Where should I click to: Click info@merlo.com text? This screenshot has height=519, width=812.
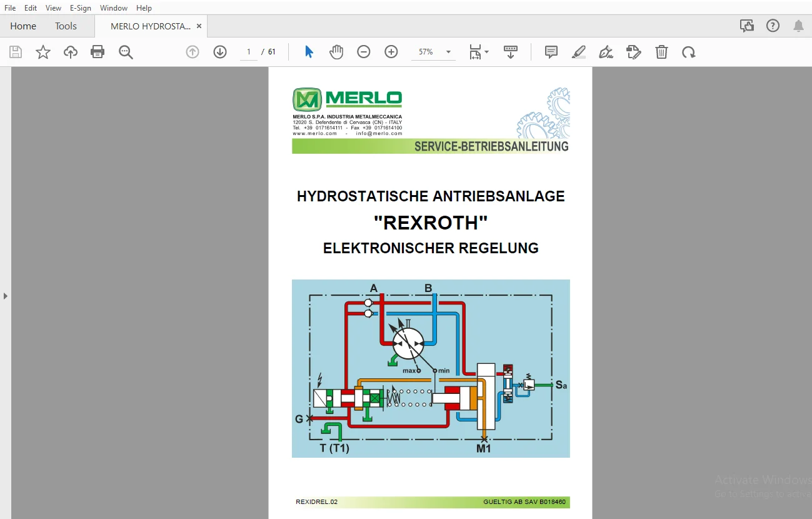(379, 133)
